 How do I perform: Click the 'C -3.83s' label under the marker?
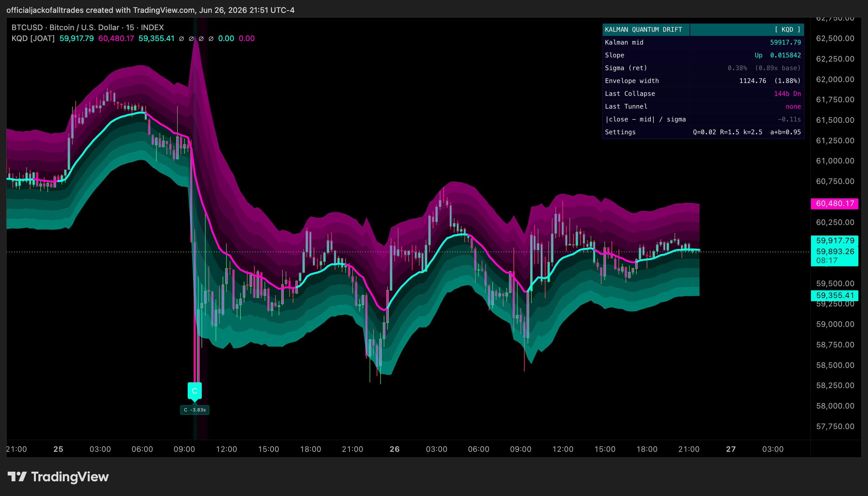click(194, 410)
